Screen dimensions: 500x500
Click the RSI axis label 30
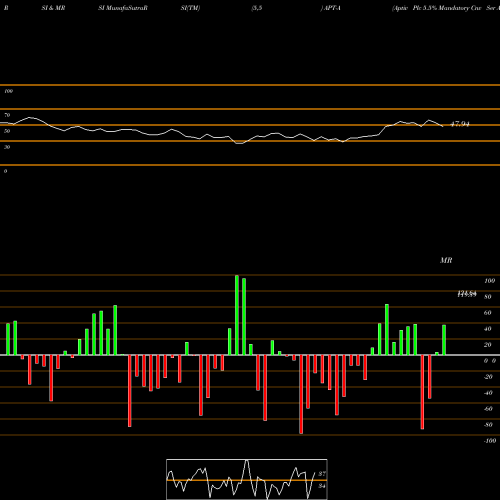(x=7, y=147)
